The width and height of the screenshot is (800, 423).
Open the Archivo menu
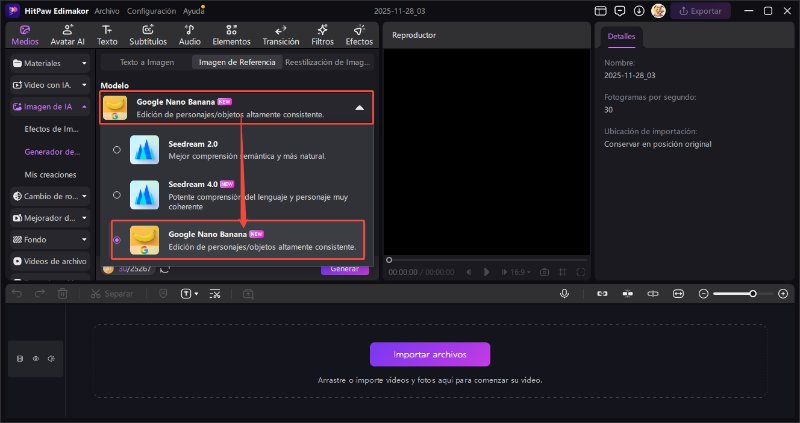[107, 10]
